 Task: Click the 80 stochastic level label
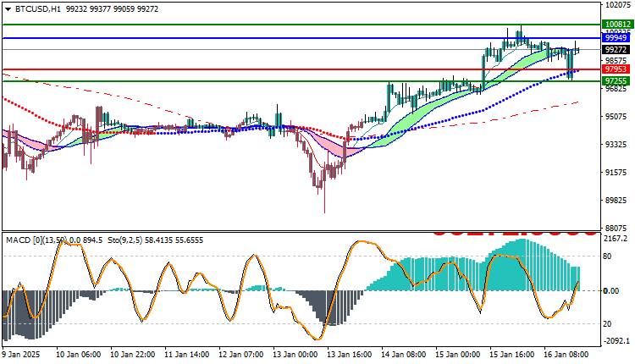click(607, 256)
